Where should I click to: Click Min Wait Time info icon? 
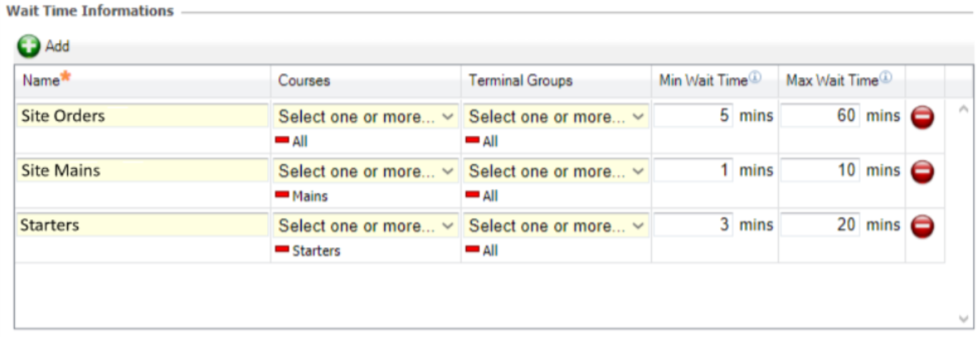(755, 78)
